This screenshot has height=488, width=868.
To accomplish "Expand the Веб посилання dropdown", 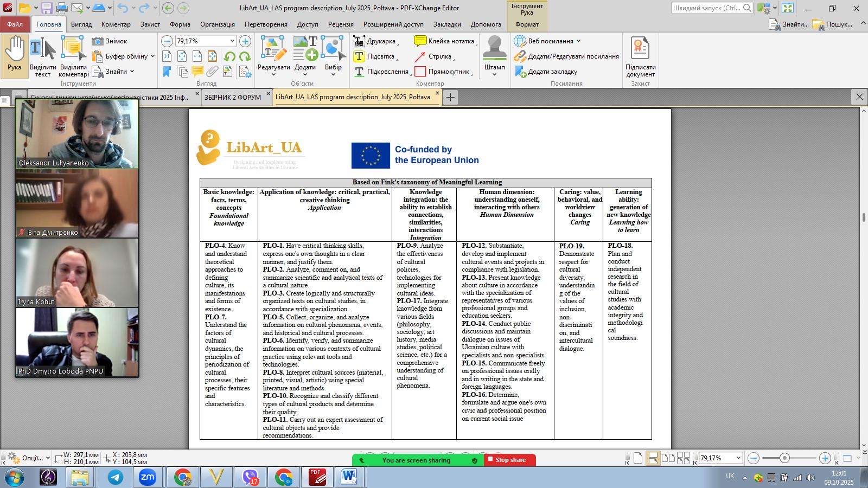I will tap(578, 41).
